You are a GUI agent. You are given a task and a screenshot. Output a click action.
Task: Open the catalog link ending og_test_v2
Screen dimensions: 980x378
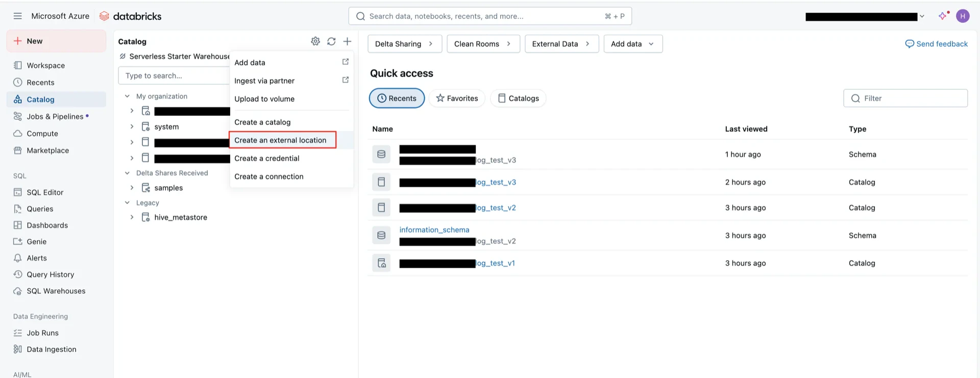457,208
